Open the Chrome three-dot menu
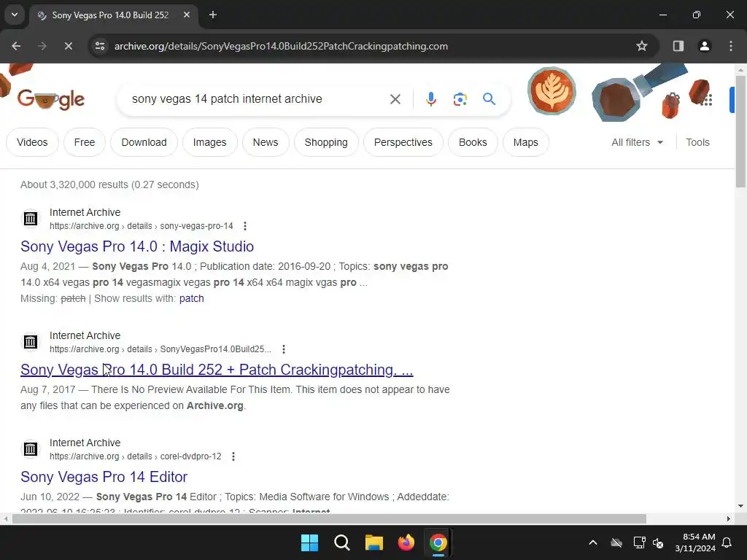The height and width of the screenshot is (560, 747). [x=731, y=46]
